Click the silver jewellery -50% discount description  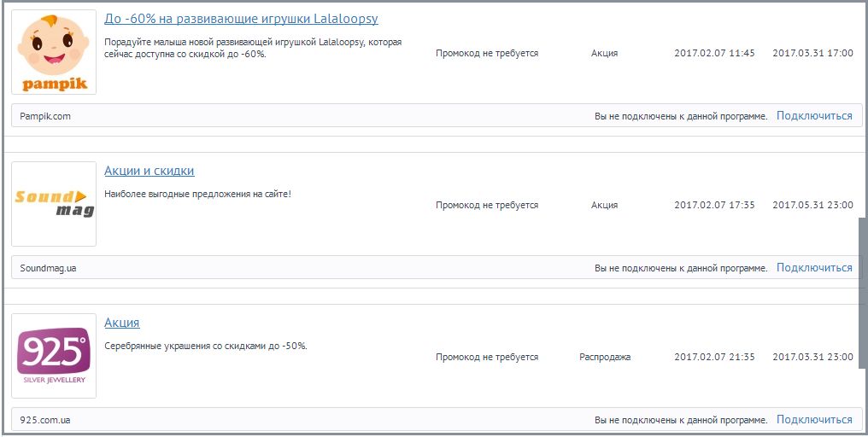pos(206,347)
